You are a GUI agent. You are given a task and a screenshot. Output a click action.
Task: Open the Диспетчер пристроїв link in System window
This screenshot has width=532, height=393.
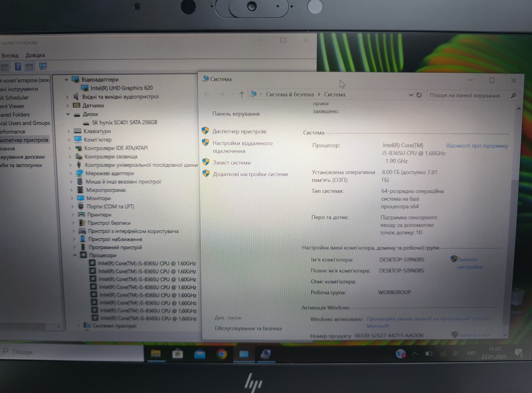239,131
